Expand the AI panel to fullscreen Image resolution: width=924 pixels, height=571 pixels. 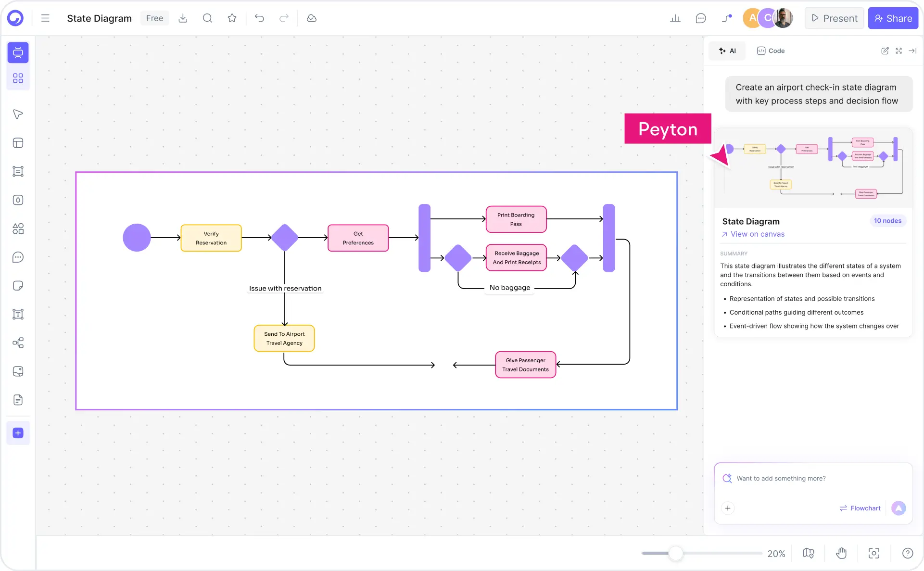(x=899, y=51)
